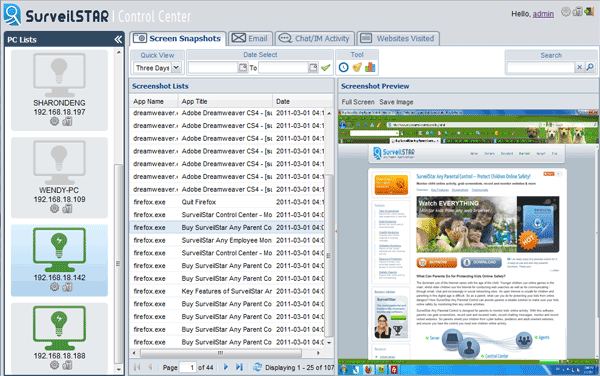Select the SurveilStar Any Employee Mon row
The image size is (600, 376).
click(x=227, y=240)
